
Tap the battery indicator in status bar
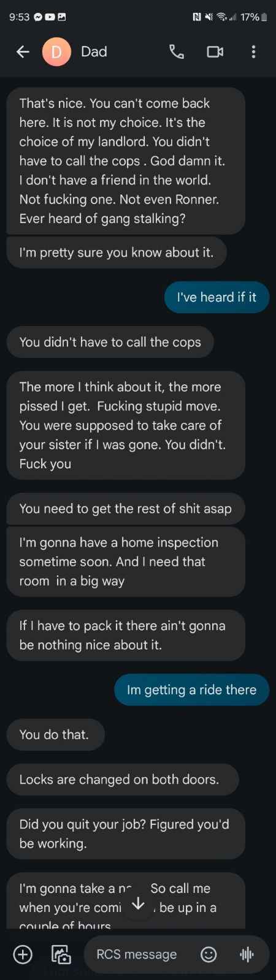click(x=264, y=17)
